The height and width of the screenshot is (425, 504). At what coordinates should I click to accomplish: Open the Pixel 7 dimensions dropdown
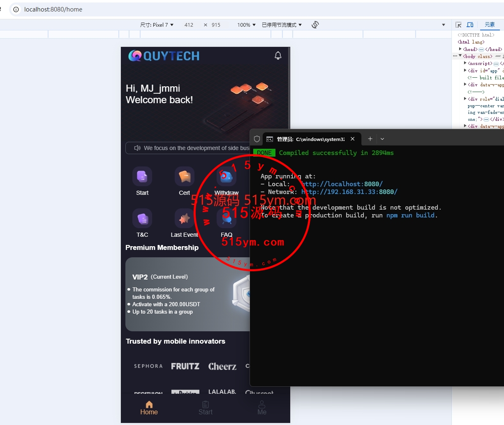tap(157, 25)
